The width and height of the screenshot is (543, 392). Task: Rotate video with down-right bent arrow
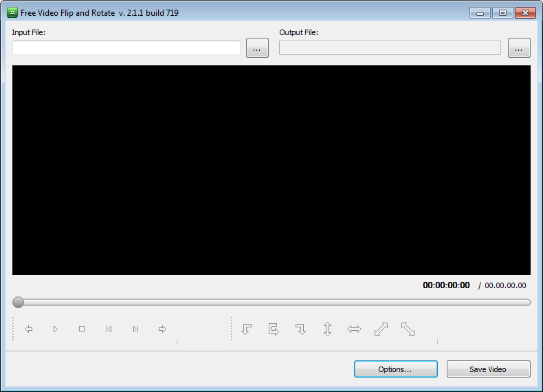coord(300,329)
